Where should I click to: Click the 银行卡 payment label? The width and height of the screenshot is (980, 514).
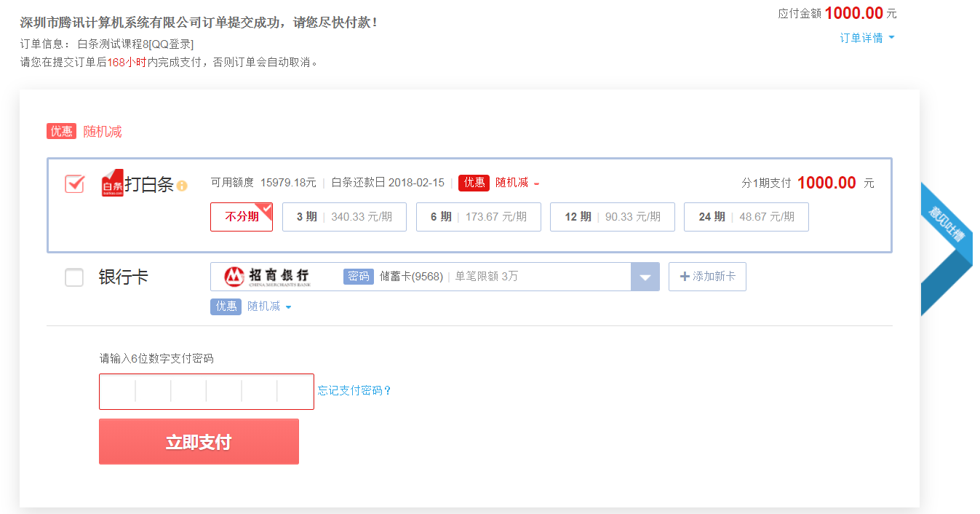click(x=124, y=277)
